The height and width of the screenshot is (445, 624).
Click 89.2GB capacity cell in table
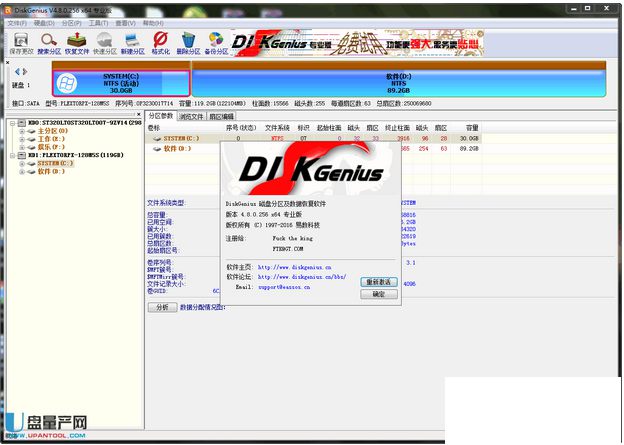(x=469, y=149)
